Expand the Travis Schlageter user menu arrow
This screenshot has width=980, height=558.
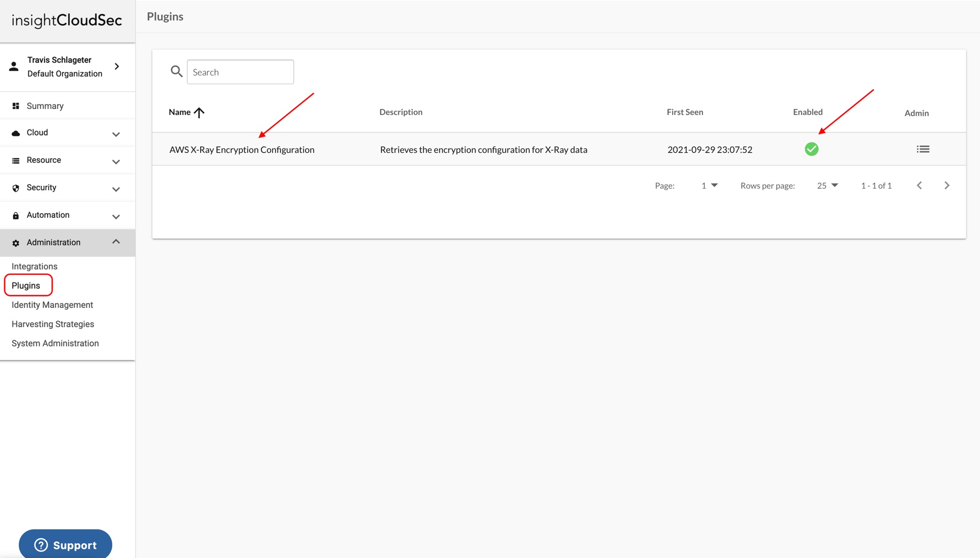117,67
